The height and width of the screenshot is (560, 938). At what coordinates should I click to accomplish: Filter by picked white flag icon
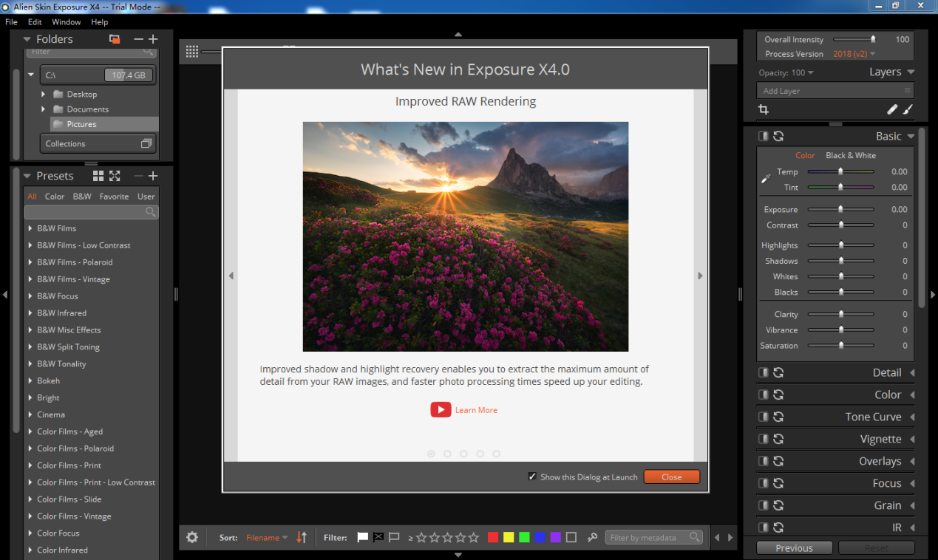pyautogui.click(x=363, y=537)
